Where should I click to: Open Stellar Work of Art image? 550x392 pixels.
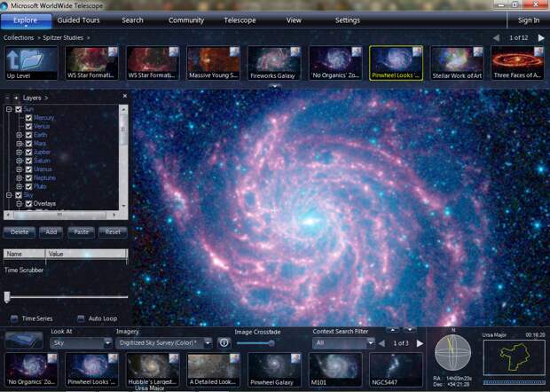[x=458, y=63]
